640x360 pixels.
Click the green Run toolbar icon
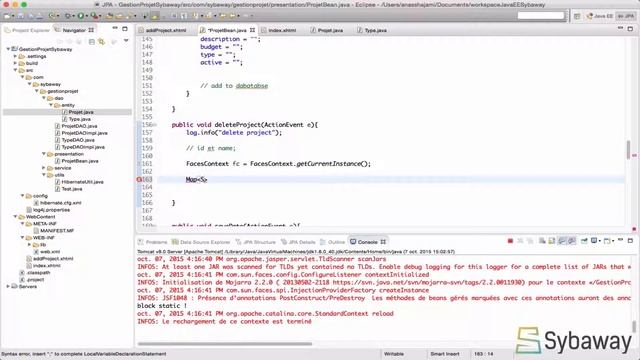(x=80, y=16)
